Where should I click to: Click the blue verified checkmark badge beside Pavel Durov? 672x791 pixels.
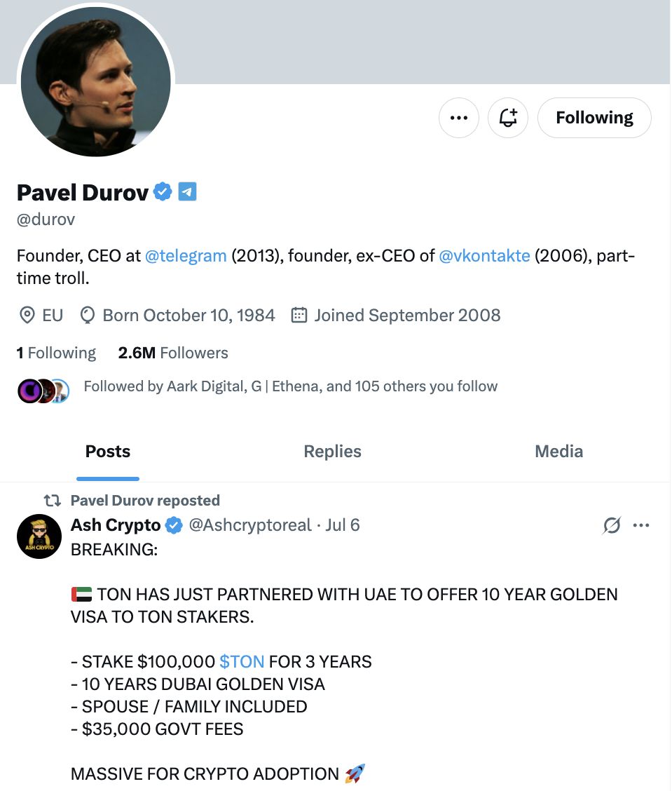coord(163,191)
